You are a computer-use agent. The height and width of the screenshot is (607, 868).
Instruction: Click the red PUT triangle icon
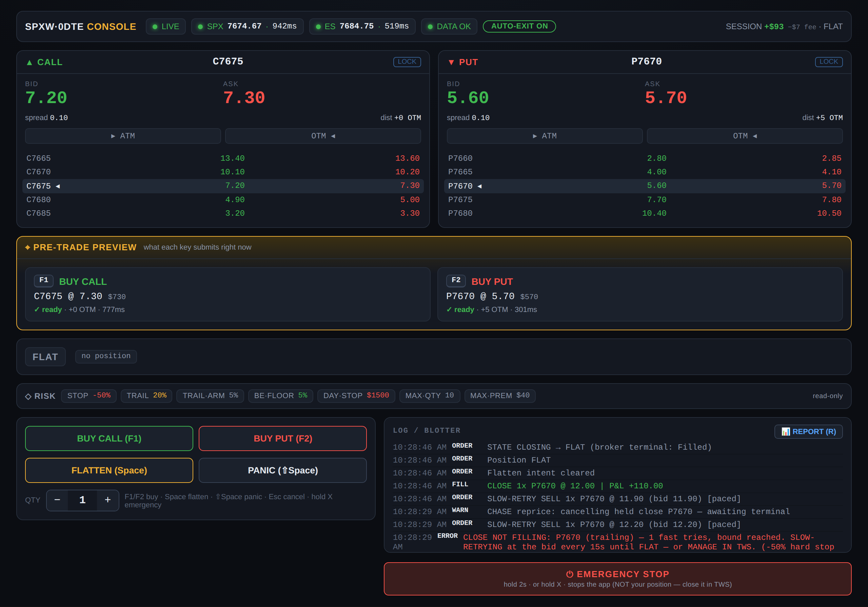tap(451, 62)
